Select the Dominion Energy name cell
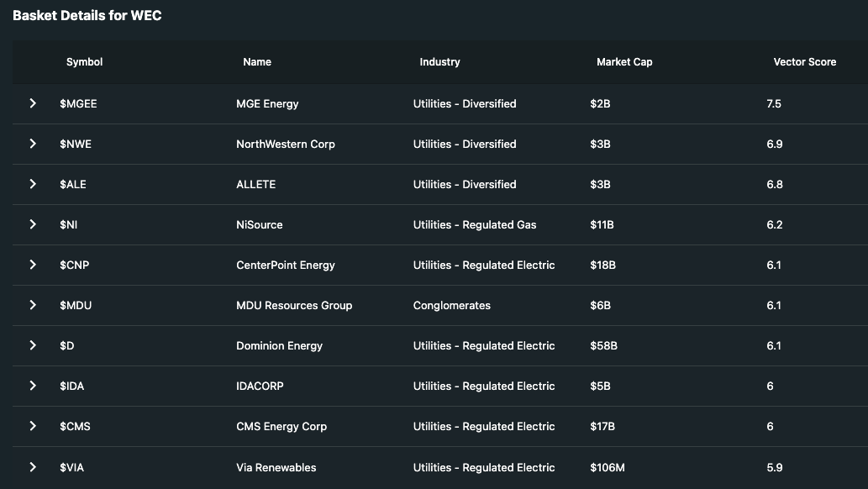The height and width of the screenshot is (489, 868). point(279,345)
